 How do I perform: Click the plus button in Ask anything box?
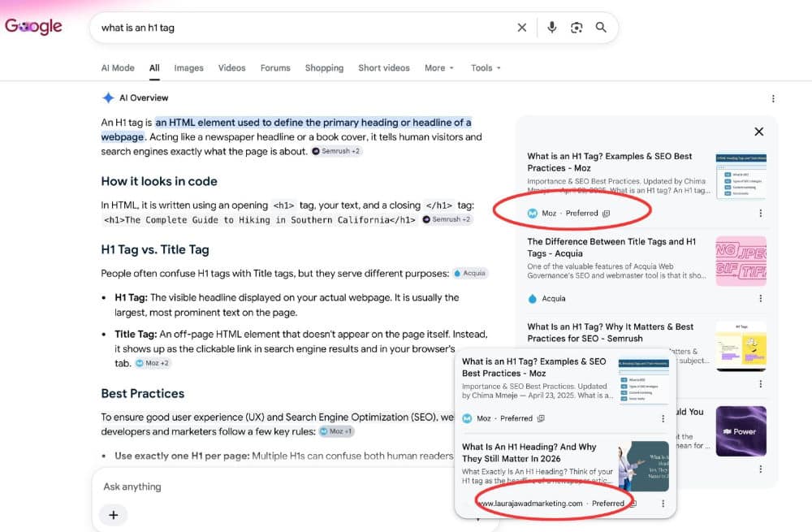pos(114,515)
